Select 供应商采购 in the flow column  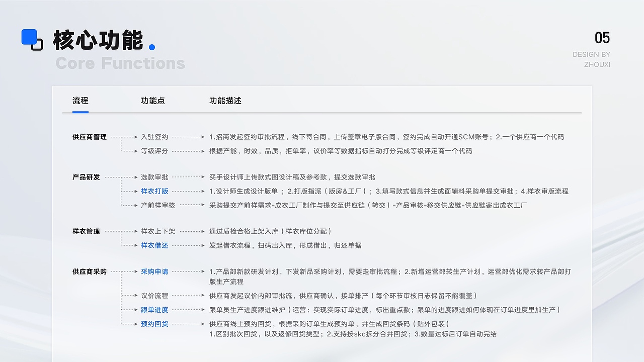(90, 271)
